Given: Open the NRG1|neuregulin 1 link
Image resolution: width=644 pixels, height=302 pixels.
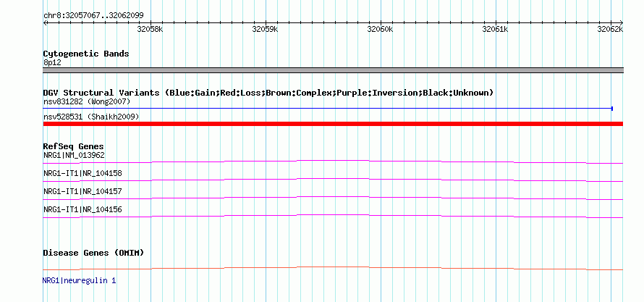Looking at the screenshot, I should 80,280.
